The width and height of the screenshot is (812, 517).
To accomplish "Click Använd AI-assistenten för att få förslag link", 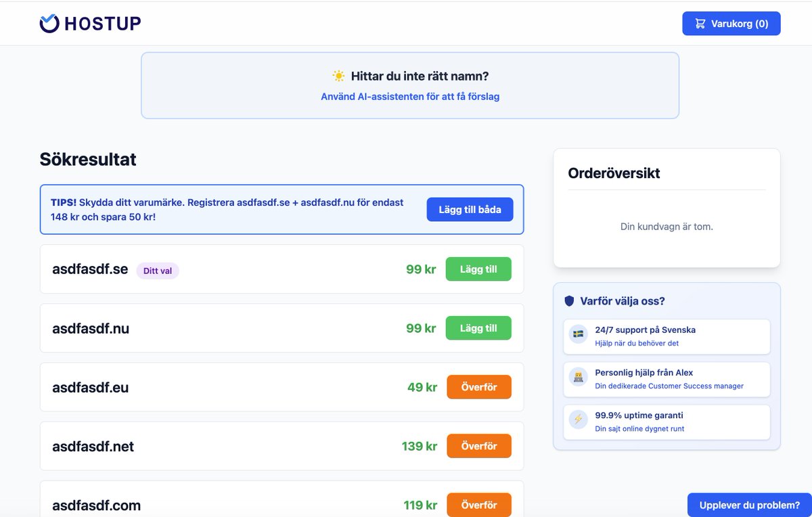I will click(x=410, y=97).
